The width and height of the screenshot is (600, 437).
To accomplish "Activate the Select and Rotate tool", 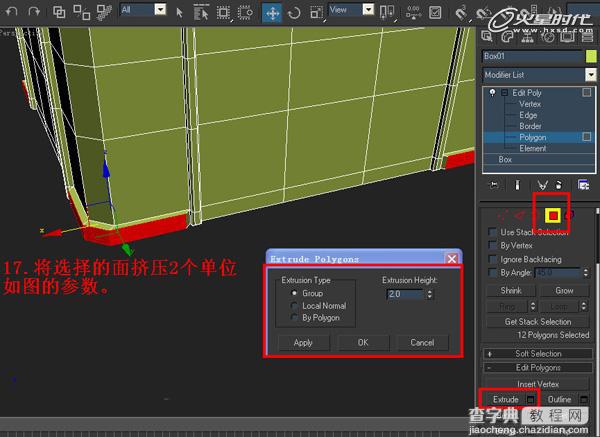I will (294, 13).
